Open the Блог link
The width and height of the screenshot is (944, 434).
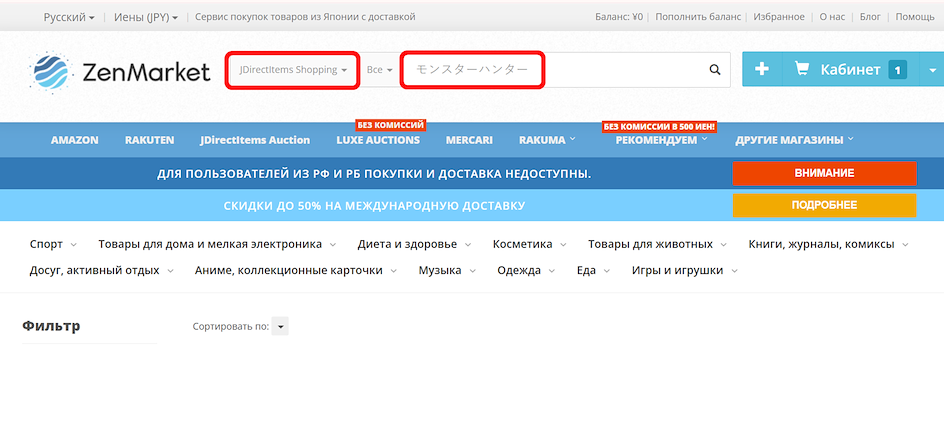(870, 17)
